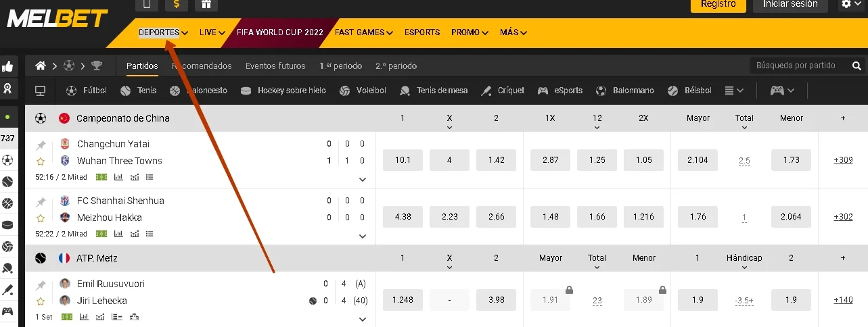Image resolution: width=868 pixels, height=327 pixels.
Task: Click football icon beside Campeonato de China
Action: 41,118
